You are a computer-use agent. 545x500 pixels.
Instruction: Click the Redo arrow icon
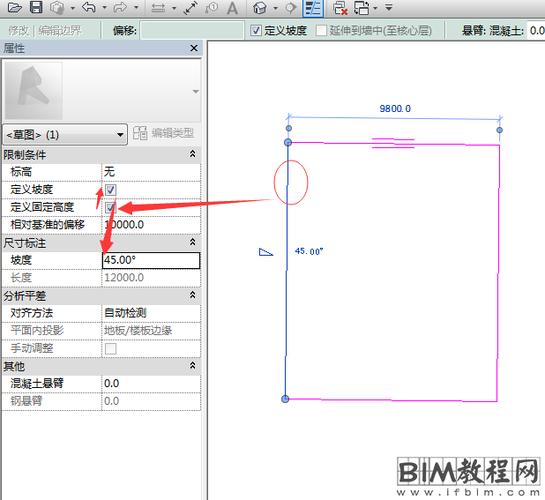(x=120, y=7)
